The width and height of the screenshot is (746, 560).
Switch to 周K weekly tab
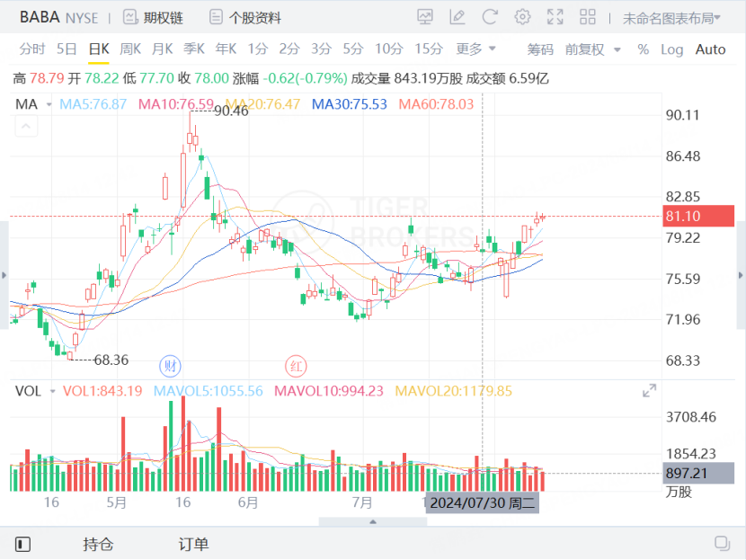[130, 49]
